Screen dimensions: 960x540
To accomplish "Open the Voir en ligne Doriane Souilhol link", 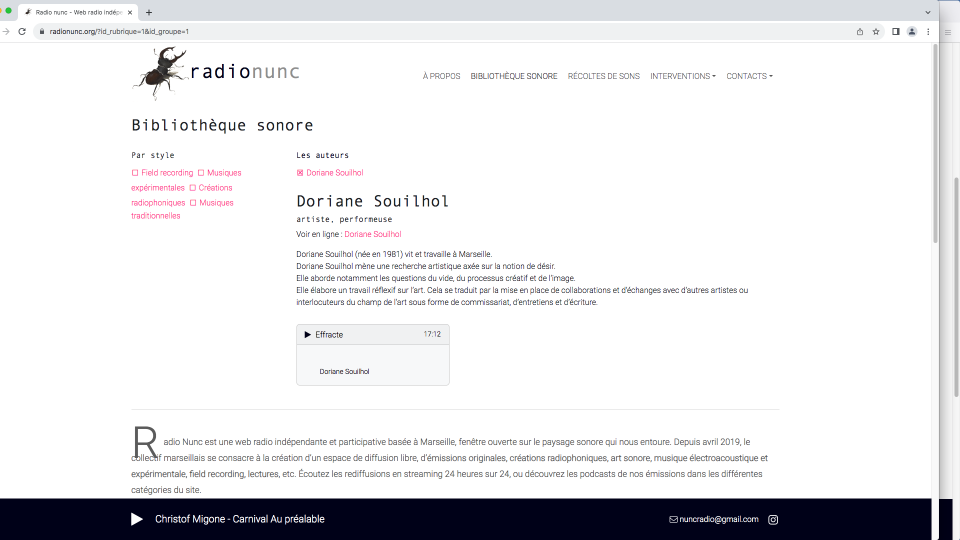I will pos(372,234).
